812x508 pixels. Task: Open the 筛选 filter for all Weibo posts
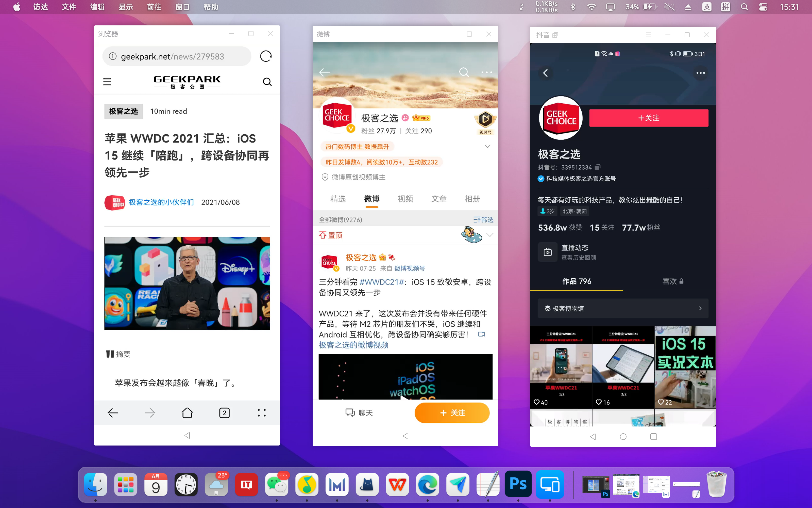point(483,220)
